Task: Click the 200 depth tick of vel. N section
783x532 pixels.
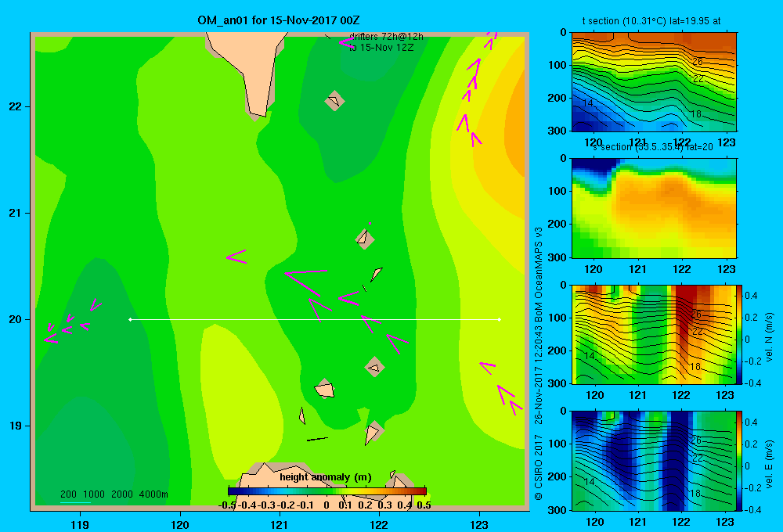Action: point(557,350)
